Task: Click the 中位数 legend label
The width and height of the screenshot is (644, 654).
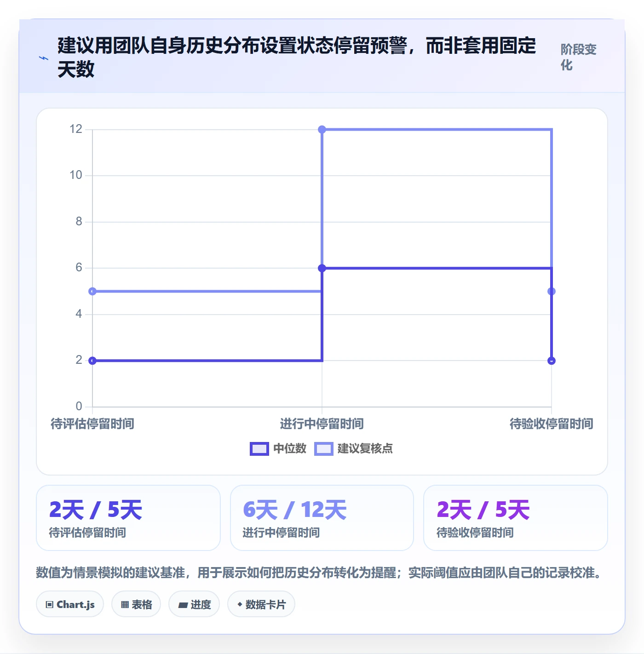Action: [290, 449]
